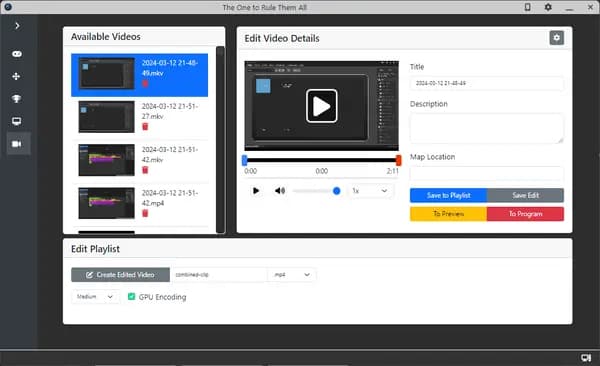Open the monitor display sidebar section
Image resolution: width=600 pixels, height=366 pixels.
click(x=16, y=121)
